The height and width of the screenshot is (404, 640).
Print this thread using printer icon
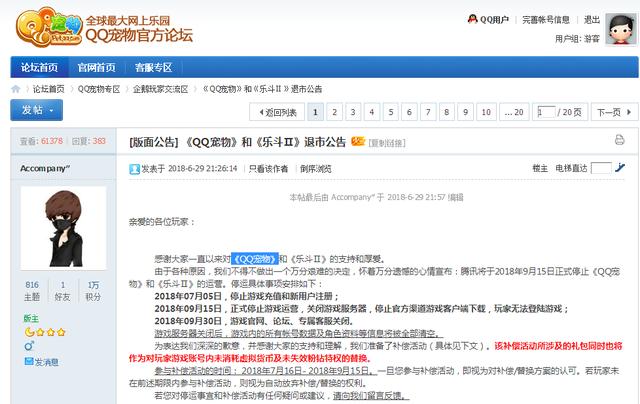click(x=619, y=140)
